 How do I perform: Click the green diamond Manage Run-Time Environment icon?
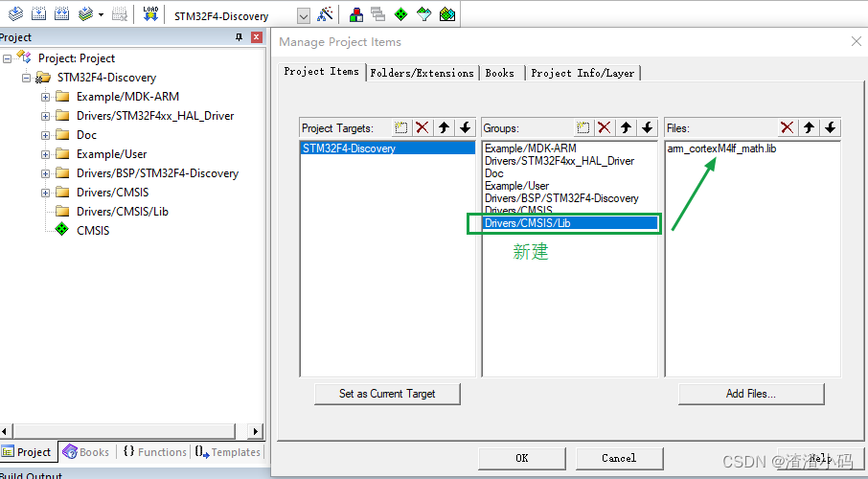(400, 14)
